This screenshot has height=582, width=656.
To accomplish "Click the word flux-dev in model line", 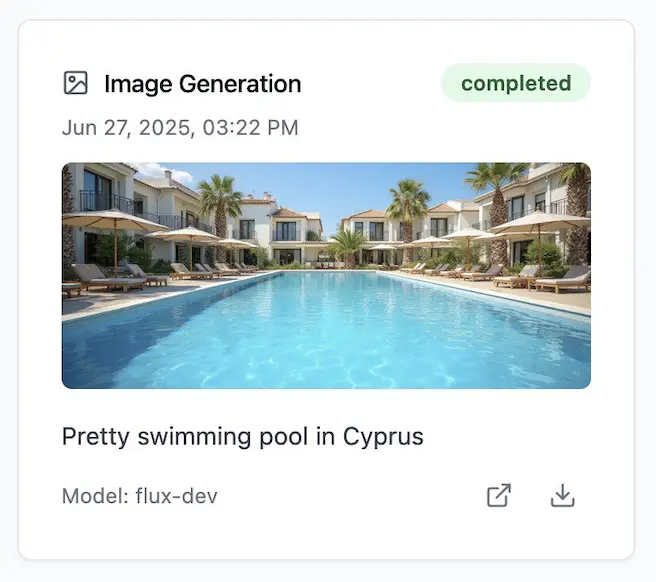I will pyautogui.click(x=177, y=496).
